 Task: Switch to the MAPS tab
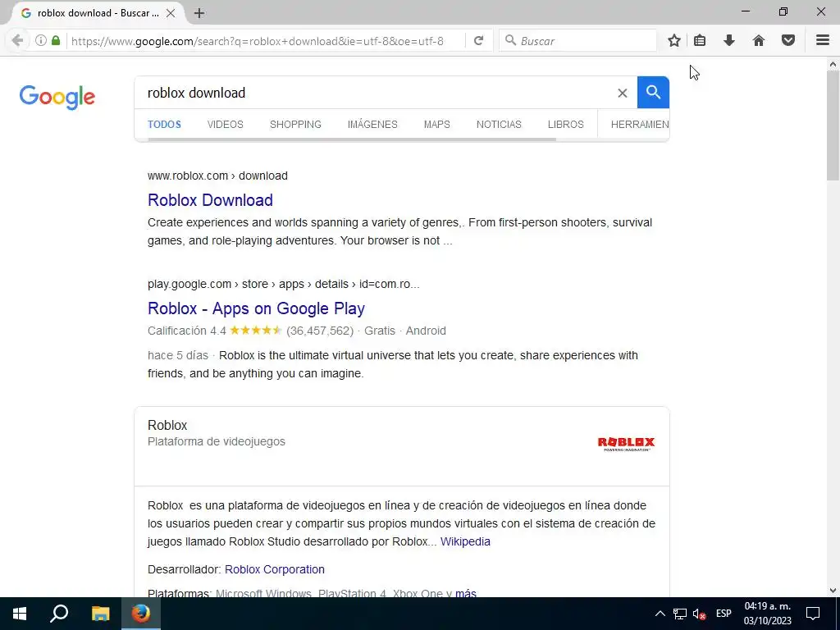coord(436,125)
